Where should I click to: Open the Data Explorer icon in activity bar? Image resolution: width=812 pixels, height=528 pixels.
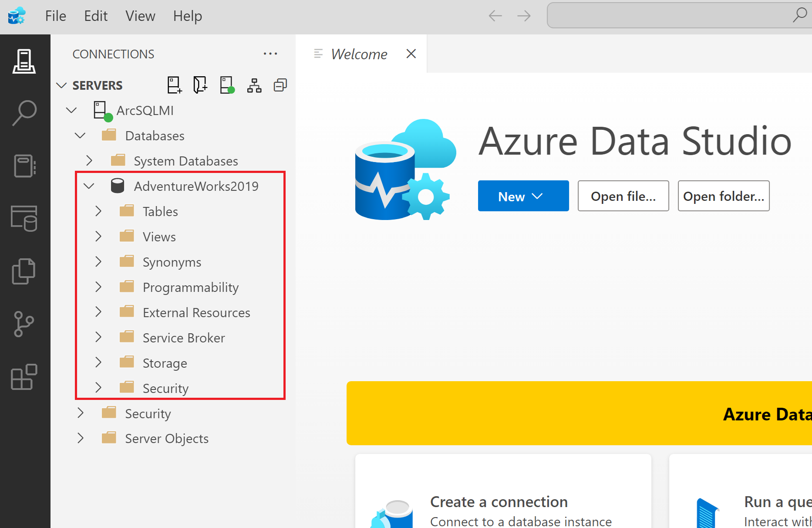tap(24, 218)
